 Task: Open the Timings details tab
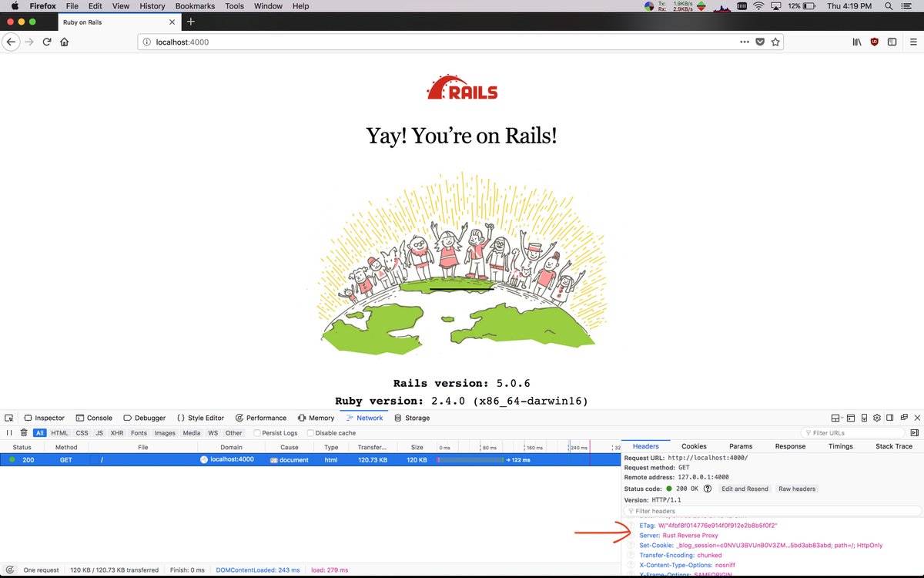point(841,446)
